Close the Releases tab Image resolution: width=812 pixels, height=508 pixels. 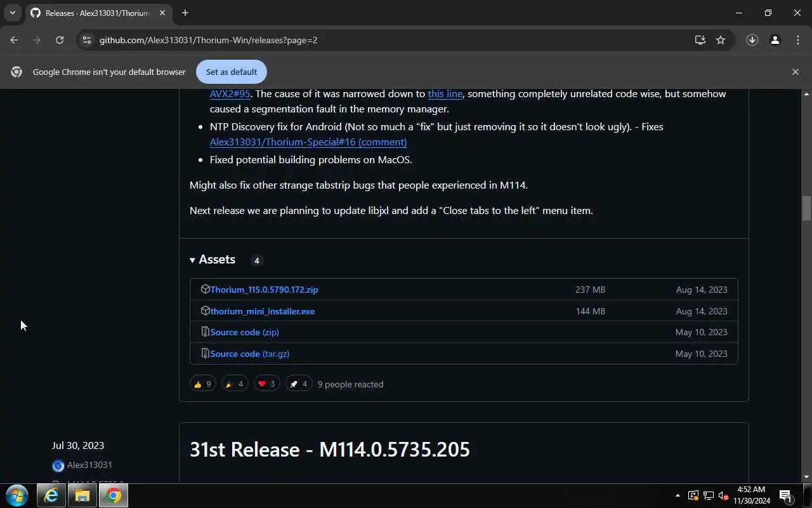pos(162,13)
